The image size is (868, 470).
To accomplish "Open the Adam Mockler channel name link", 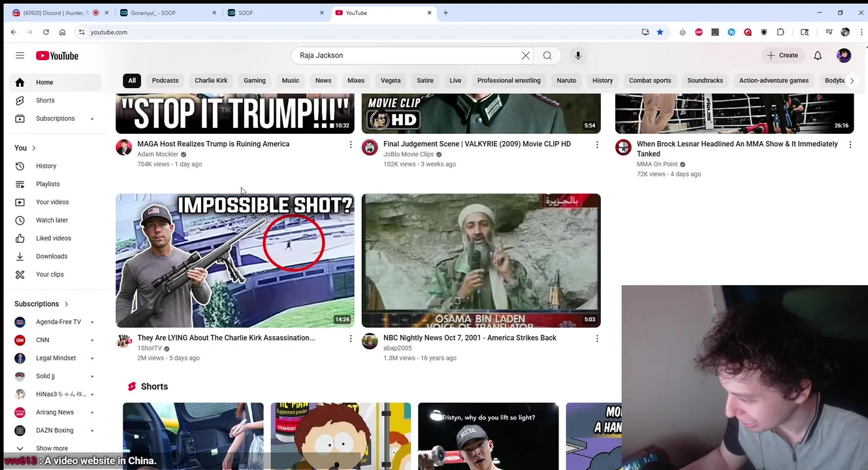I will [157, 155].
